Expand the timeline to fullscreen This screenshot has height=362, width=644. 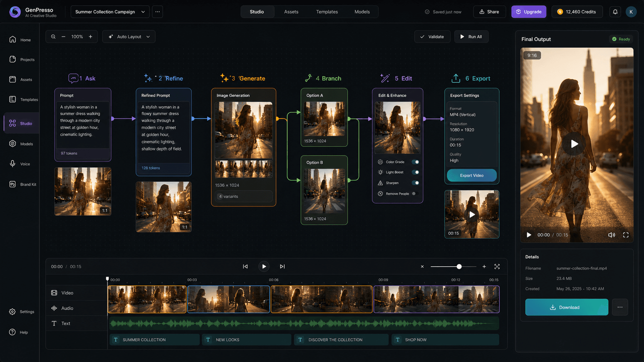(497, 266)
